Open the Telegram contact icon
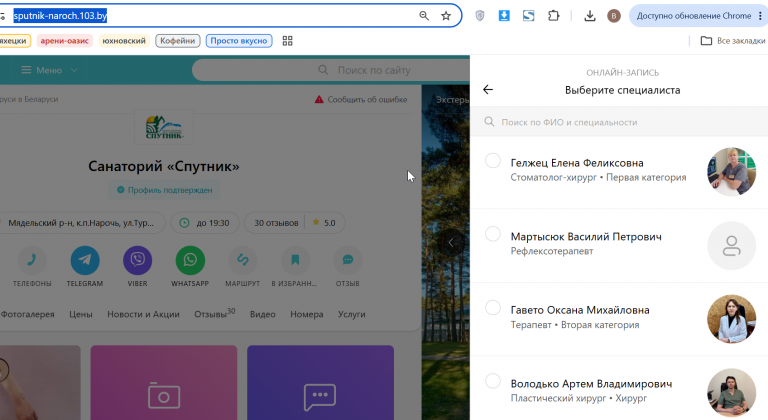The height and width of the screenshot is (420, 768). click(x=85, y=260)
